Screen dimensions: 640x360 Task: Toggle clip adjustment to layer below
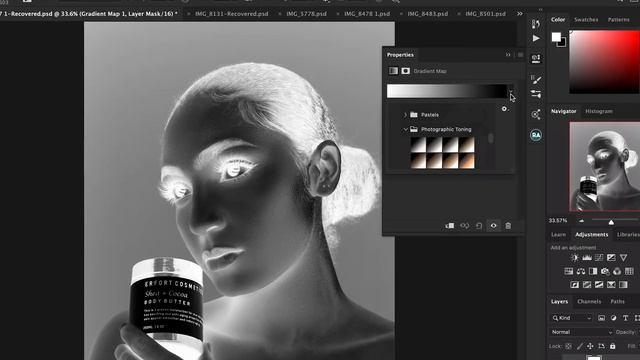click(450, 226)
